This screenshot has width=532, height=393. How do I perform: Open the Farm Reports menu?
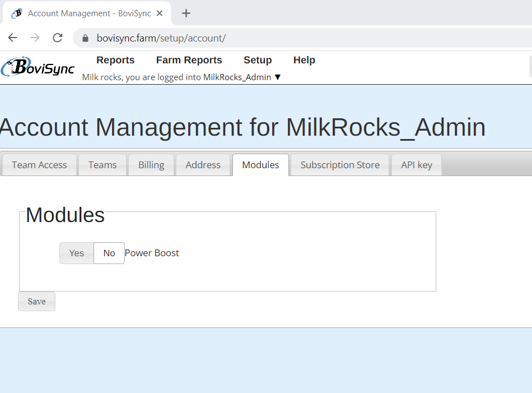coord(189,60)
